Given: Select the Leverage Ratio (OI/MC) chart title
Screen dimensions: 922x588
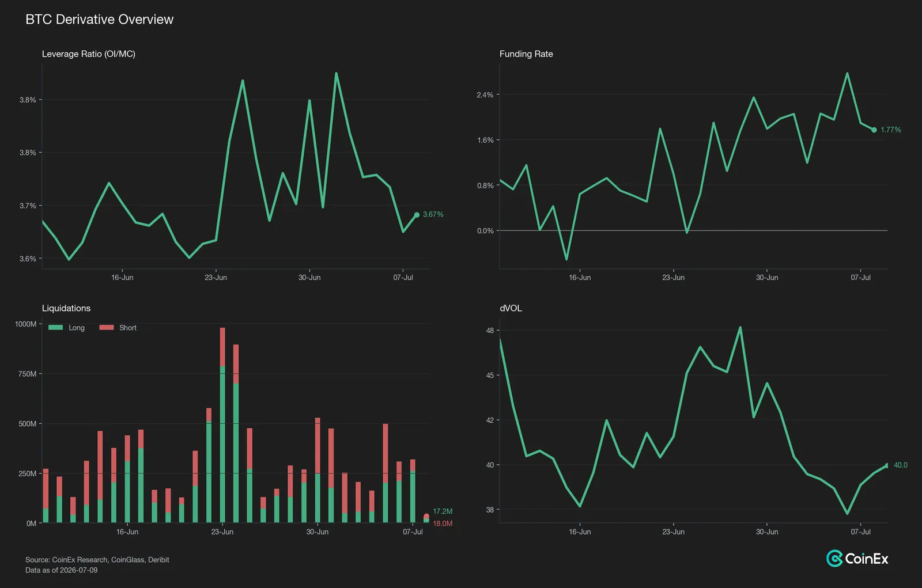Looking at the screenshot, I should [x=89, y=54].
